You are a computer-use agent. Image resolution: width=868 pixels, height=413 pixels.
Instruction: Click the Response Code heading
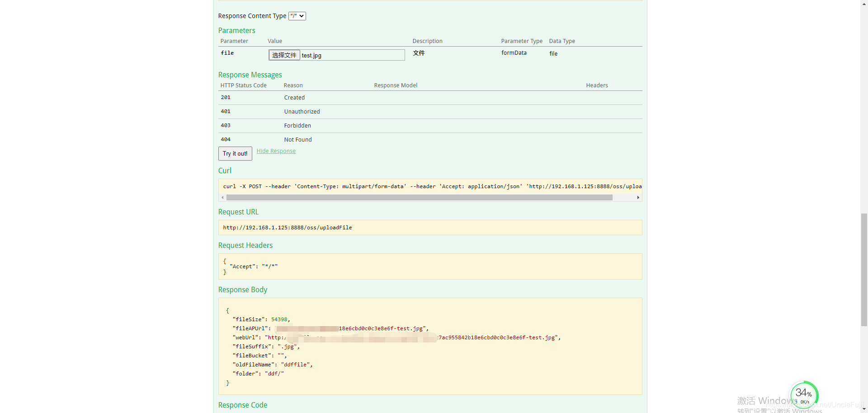(x=243, y=405)
